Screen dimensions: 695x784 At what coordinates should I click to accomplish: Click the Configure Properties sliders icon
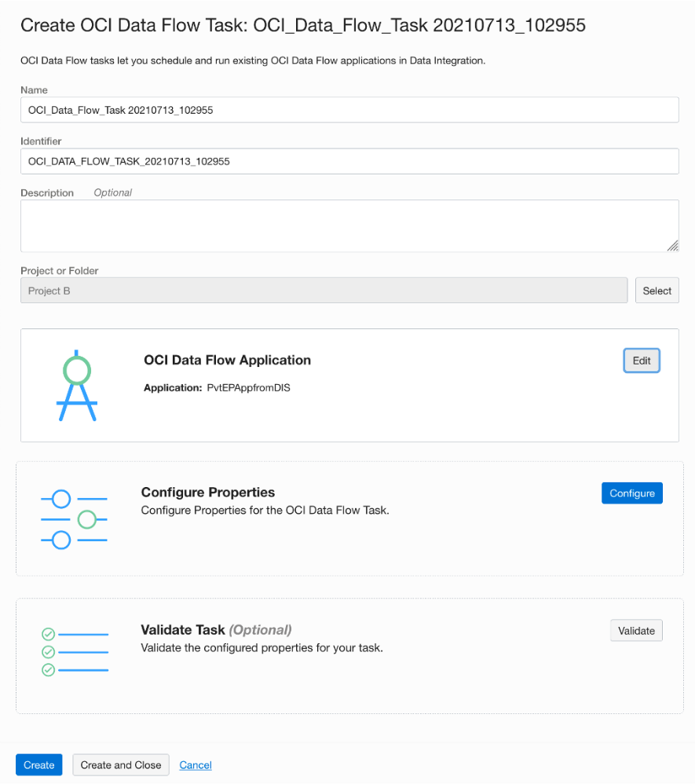[x=74, y=519]
